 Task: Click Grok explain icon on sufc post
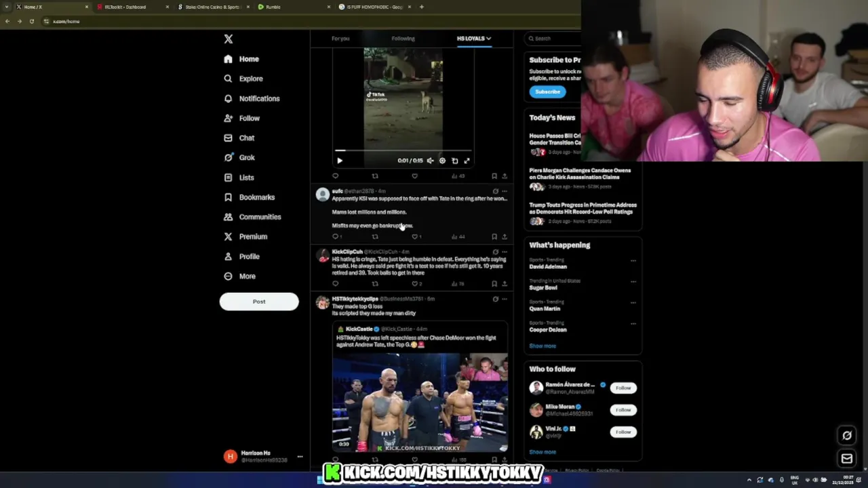pos(495,191)
